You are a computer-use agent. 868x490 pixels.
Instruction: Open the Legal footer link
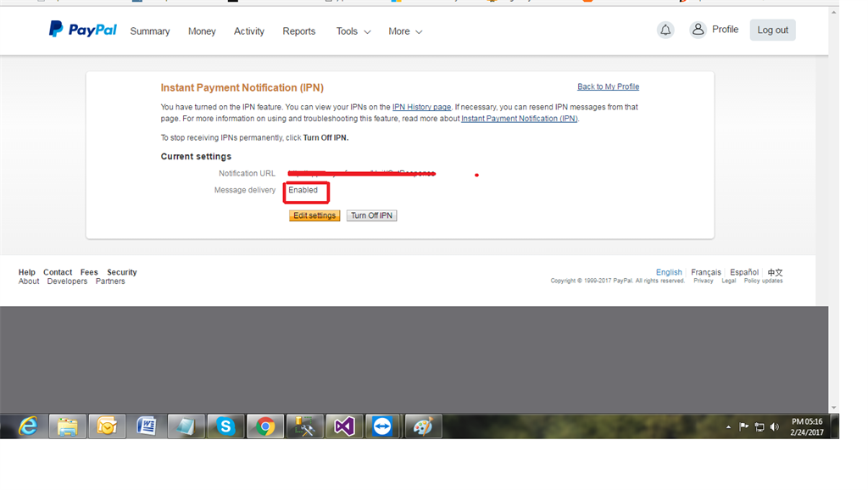(728, 281)
